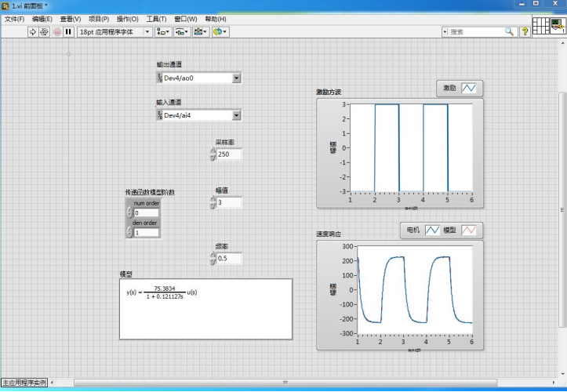This screenshot has height=392, width=567.
Task: Open the Distribute Objects tool
Action: (181, 32)
